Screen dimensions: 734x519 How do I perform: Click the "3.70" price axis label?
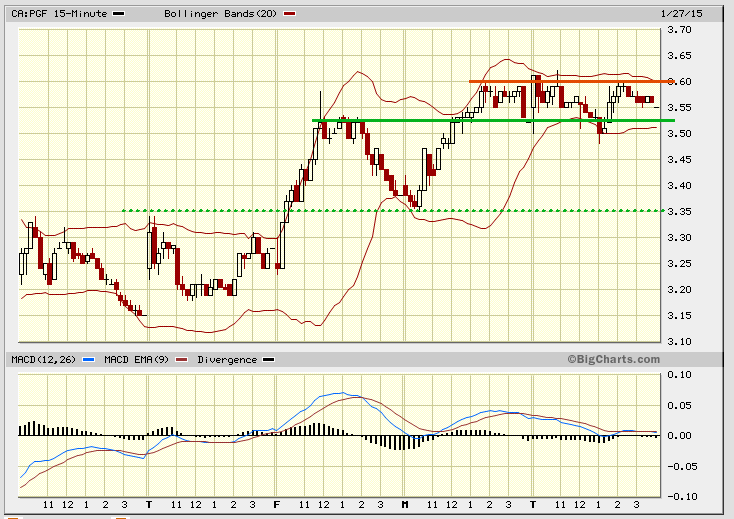(679, 30)
